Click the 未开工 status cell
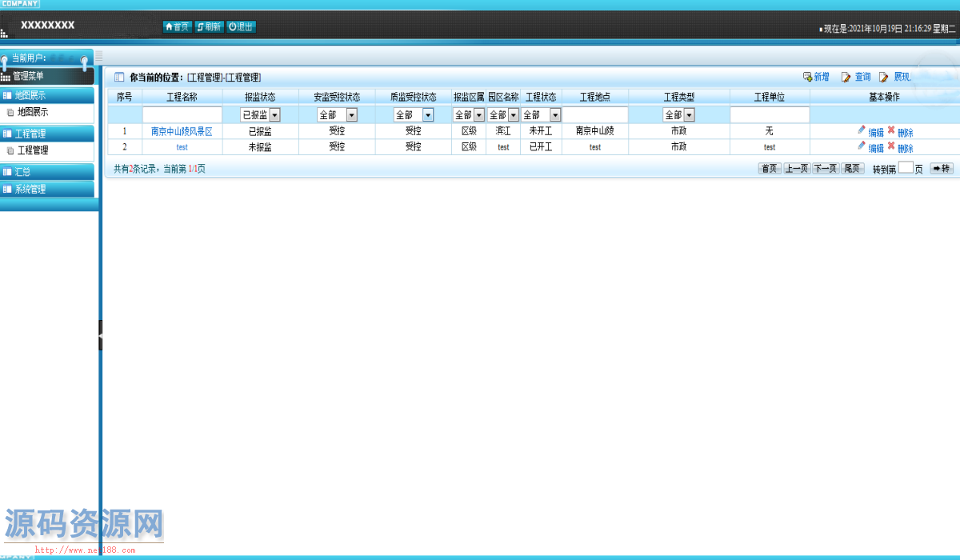The image size is (960, 560). 541,131
